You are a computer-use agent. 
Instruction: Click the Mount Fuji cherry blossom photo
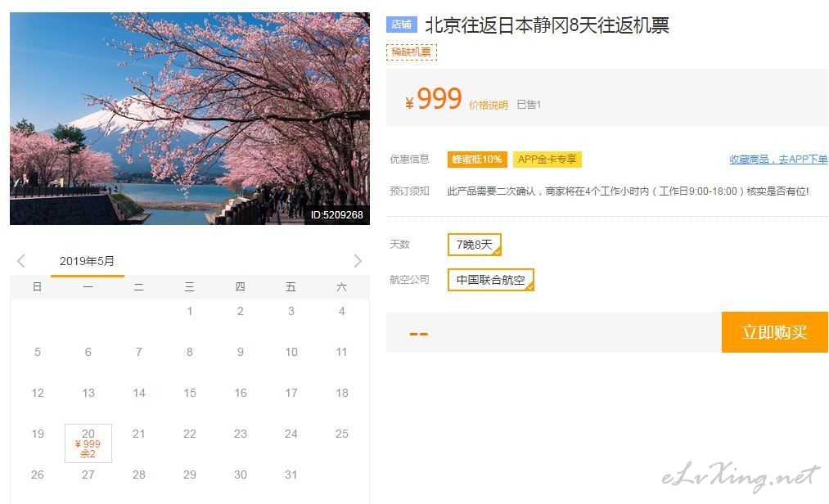190,119
